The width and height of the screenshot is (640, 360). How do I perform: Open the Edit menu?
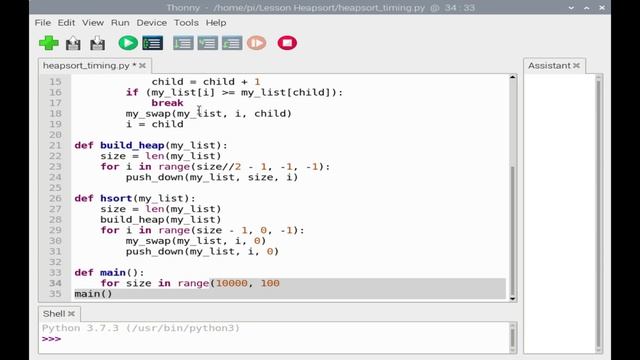coord(66,23)
